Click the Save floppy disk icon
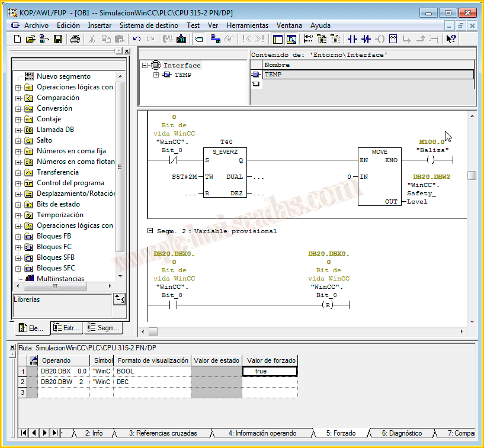Screen dimensions: 484x448 click(x=58, y=39)
